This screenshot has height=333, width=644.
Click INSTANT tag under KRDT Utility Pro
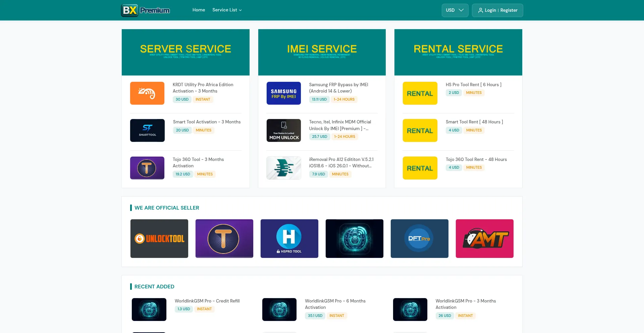203,100
